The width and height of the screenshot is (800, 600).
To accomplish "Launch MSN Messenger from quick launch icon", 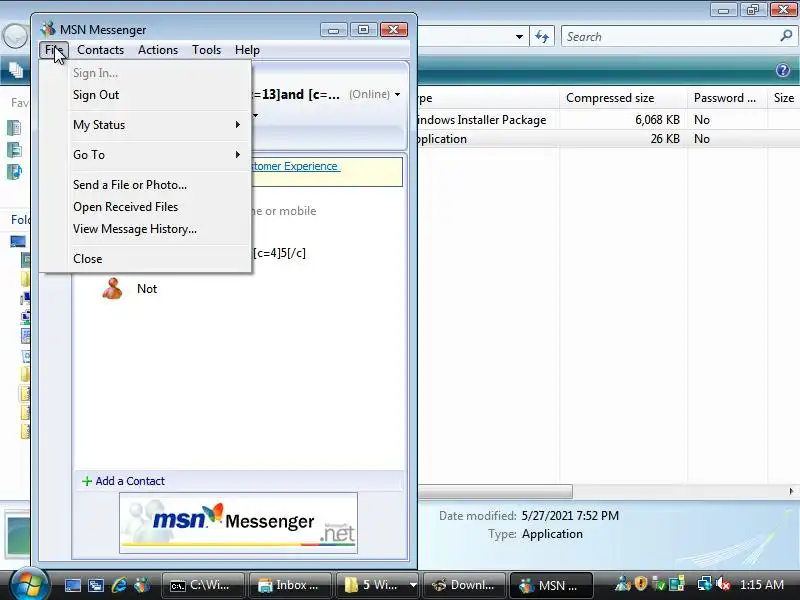I will [x=142, y=585].
